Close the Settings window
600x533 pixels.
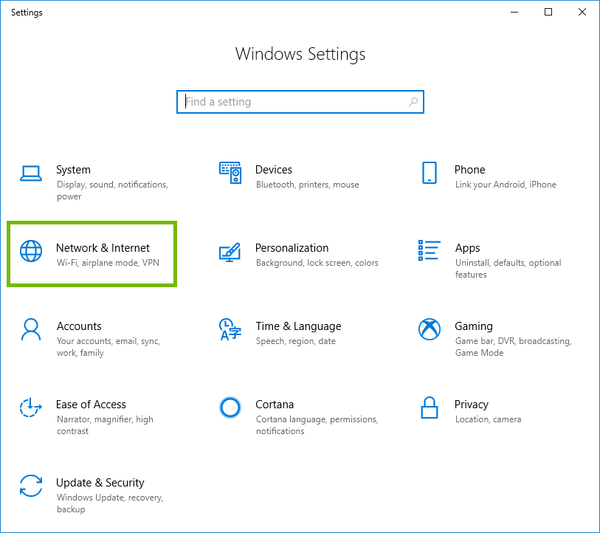tap(582, 12)
